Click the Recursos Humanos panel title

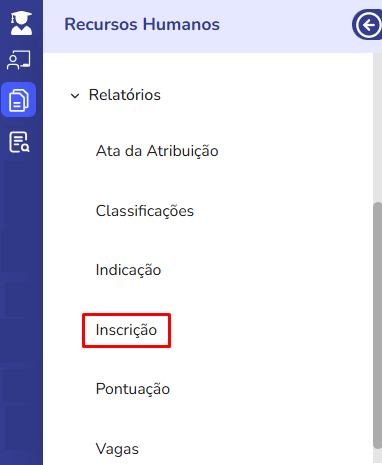pyautogui.click(x=142, y=25)
